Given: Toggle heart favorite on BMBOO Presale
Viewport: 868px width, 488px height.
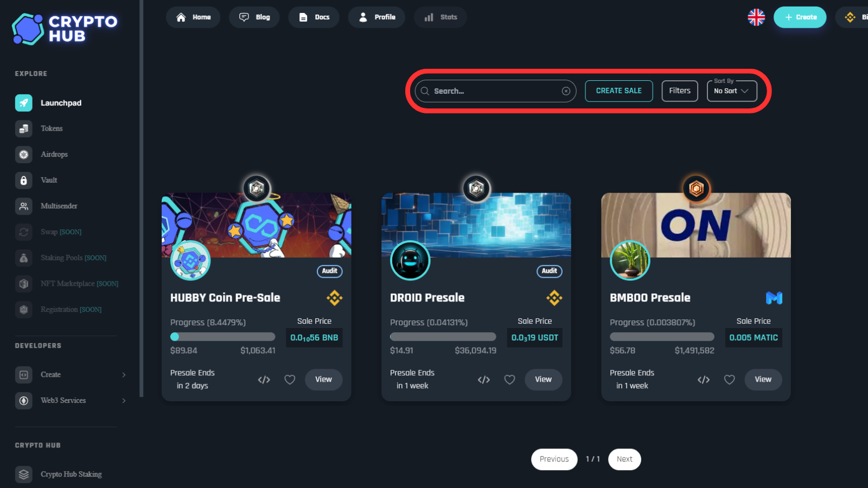Looking at the screenshot, I should pyautogui.click(x=729, y=380).
